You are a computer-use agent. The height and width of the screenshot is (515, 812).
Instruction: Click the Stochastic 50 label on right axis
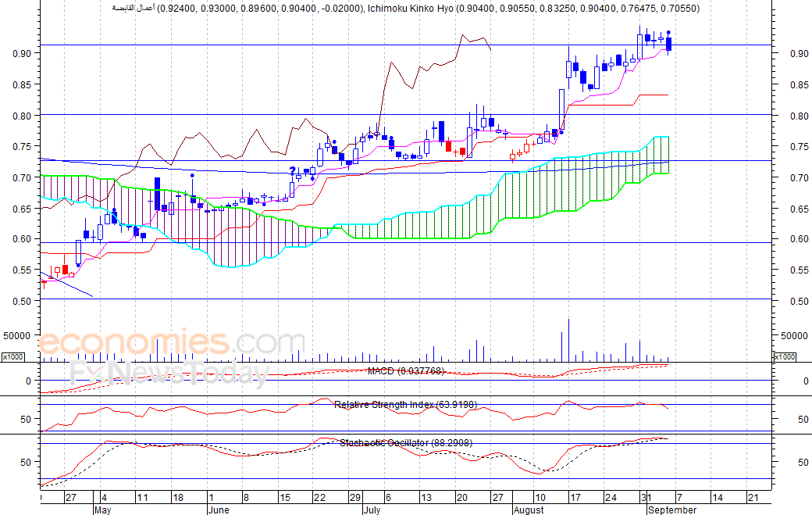[803, 462]
